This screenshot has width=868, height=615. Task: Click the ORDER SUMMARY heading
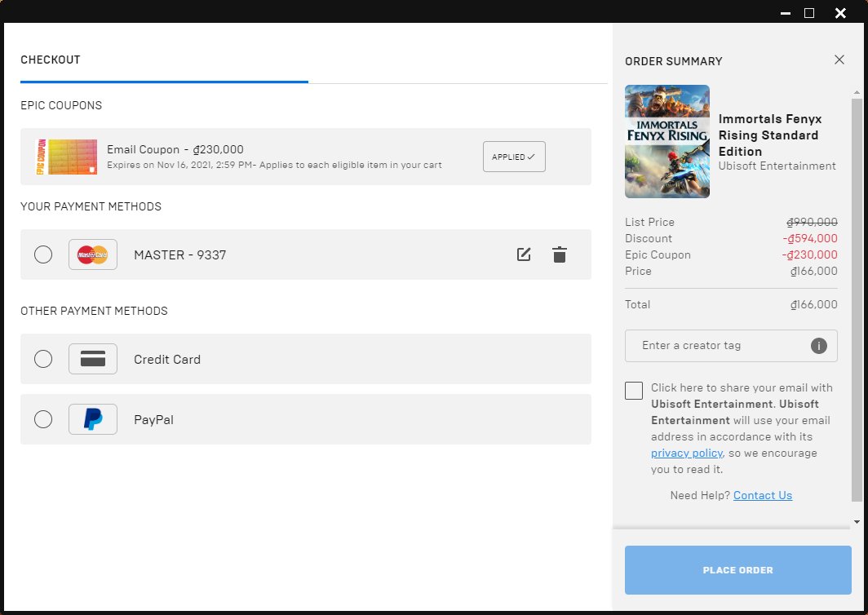click(x=674, y=61)
